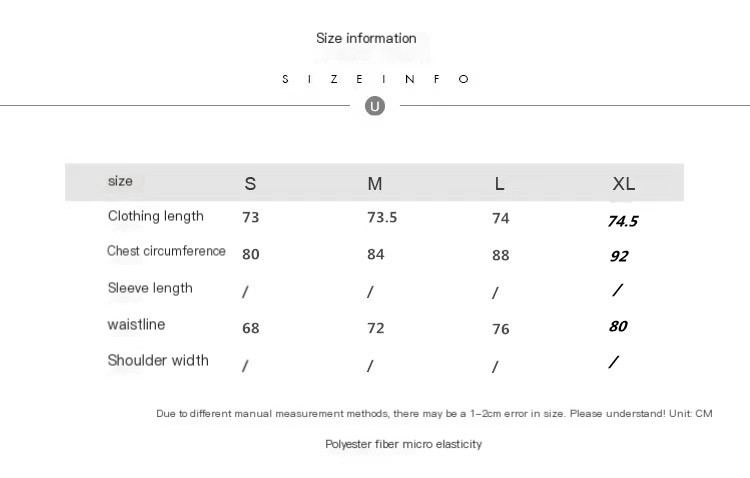
Task: Click the "Chest circumference" row label
Action: coord(166,251)
